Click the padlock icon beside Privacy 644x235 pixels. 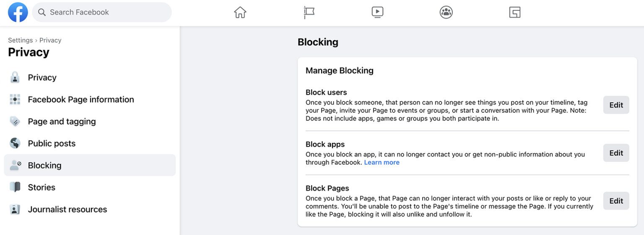[x=15, y=77]
